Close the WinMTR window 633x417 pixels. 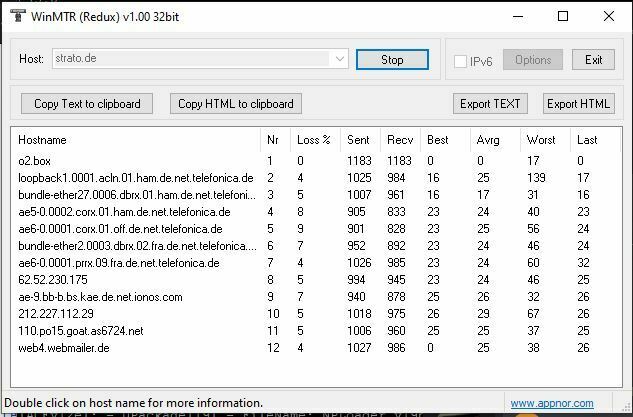click(609, 16)
